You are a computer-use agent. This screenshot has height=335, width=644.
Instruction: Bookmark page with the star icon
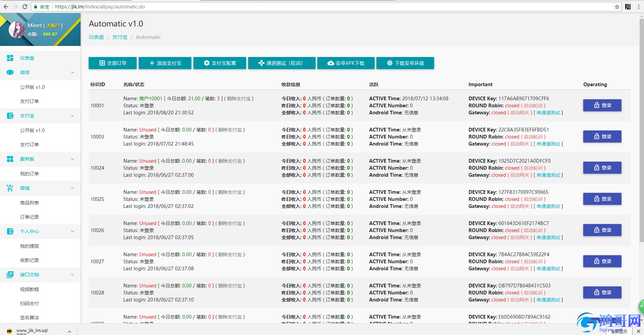click(617, 7)
